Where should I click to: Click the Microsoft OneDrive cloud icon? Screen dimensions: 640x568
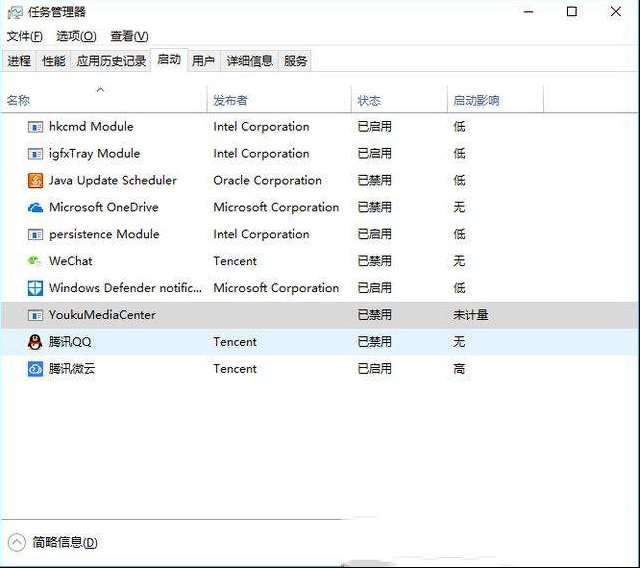pyautogui.click(x=35, y=208)
